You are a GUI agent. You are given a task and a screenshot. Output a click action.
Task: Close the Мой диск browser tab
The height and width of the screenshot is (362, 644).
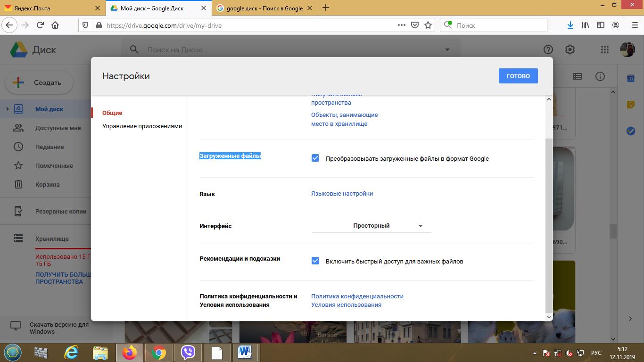204,8
